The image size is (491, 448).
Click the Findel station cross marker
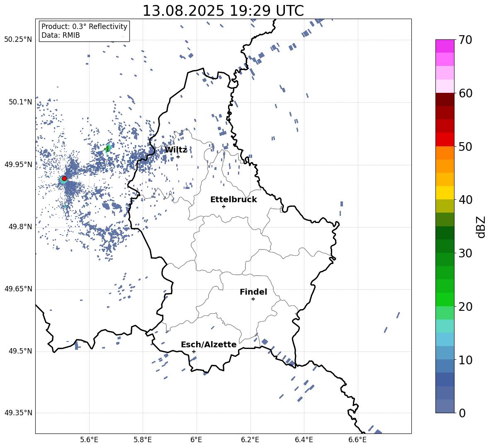[253, 299]
